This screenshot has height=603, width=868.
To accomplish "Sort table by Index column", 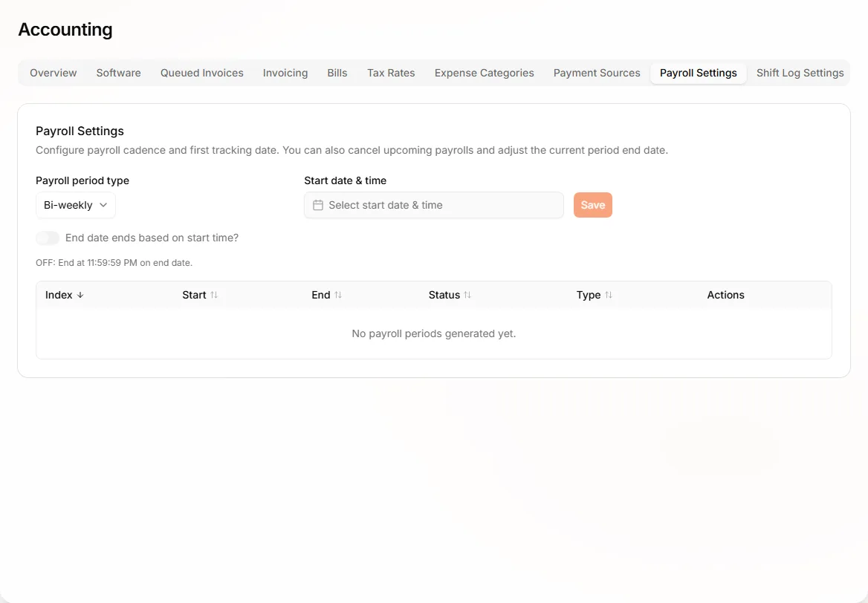I will [x=64, y=295].
